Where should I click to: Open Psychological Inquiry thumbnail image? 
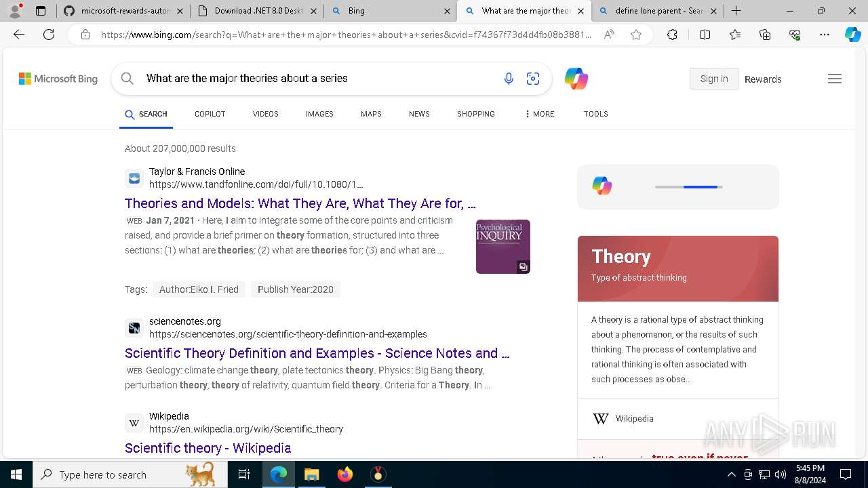[503, 247]
